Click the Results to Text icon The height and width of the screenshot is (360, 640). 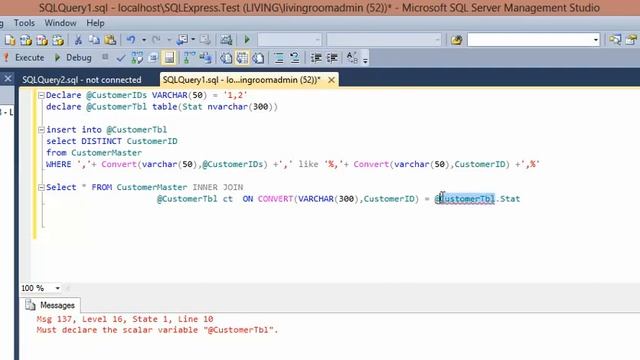(x=226, y=58)
